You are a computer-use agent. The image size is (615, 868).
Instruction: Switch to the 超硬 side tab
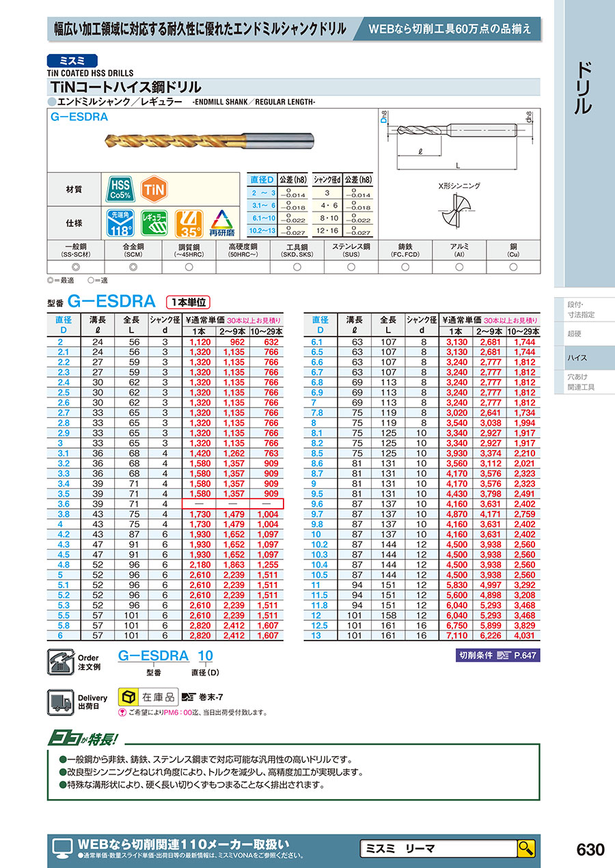click(x=584, y=334)
